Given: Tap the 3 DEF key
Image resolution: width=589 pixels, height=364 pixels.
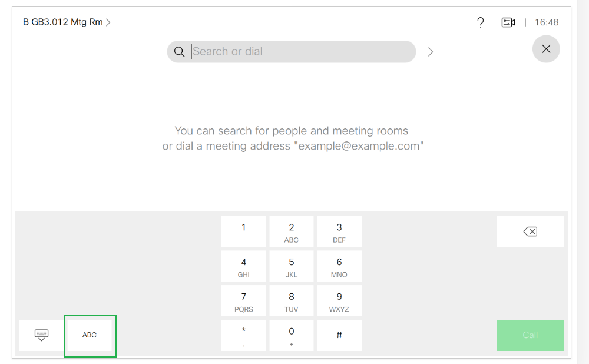Looking at the screenshot, I should pos(339,231).
